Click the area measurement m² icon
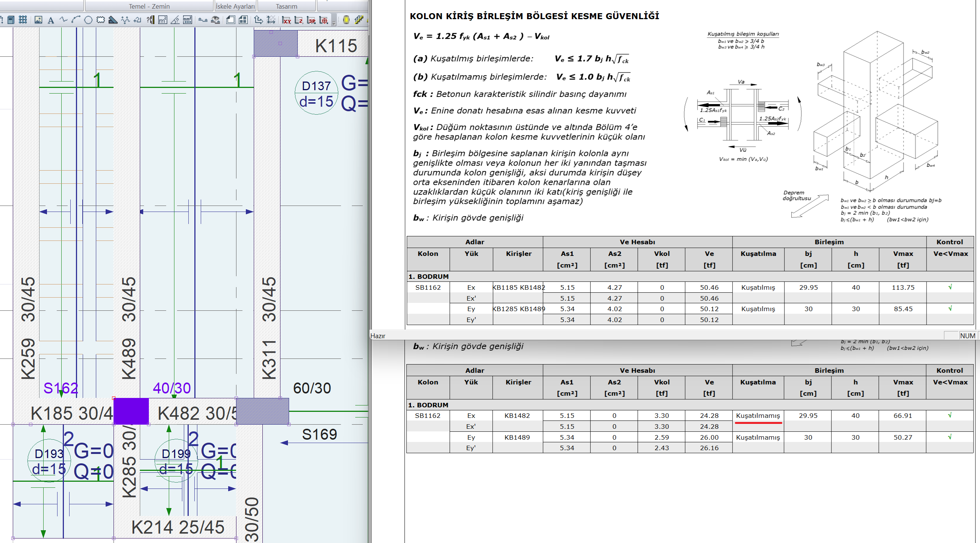 pyautogui.click(x=163, y=20)
